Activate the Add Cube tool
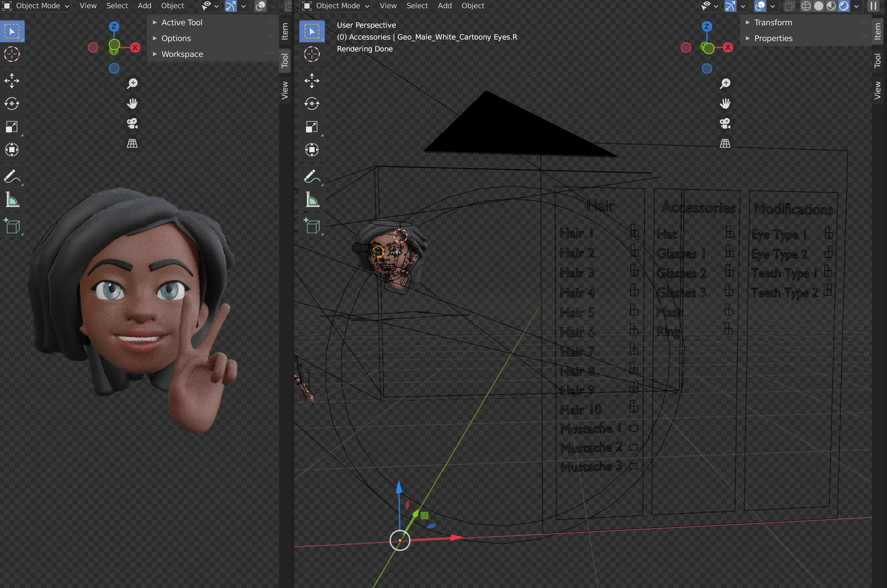 [12, 226]
